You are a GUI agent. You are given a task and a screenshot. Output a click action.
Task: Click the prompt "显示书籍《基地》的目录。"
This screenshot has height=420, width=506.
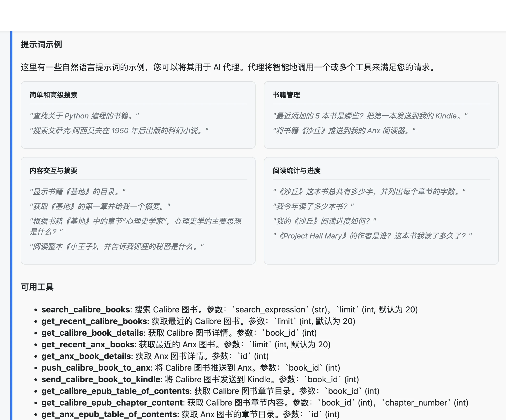tap(78, 192)
